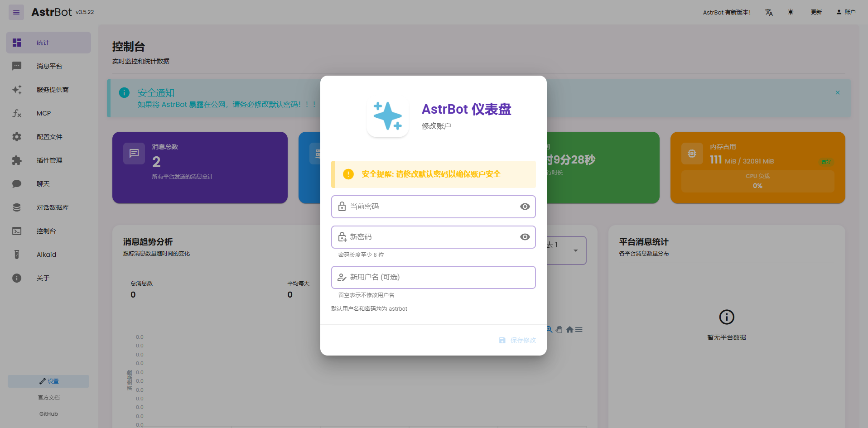This screenshot has height=428, width=868.
Task: Toggle visibility of 新密码
Action: pyautogui.click(x=525, y=237)
